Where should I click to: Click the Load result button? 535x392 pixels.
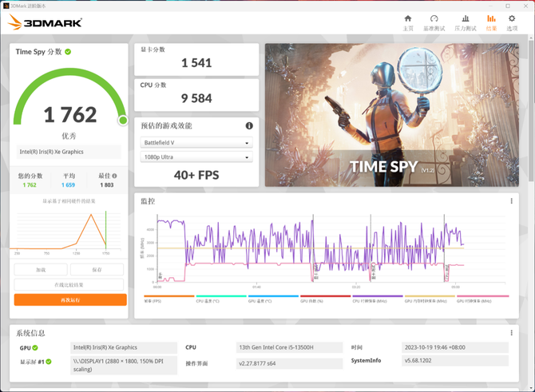coord(41,270)
